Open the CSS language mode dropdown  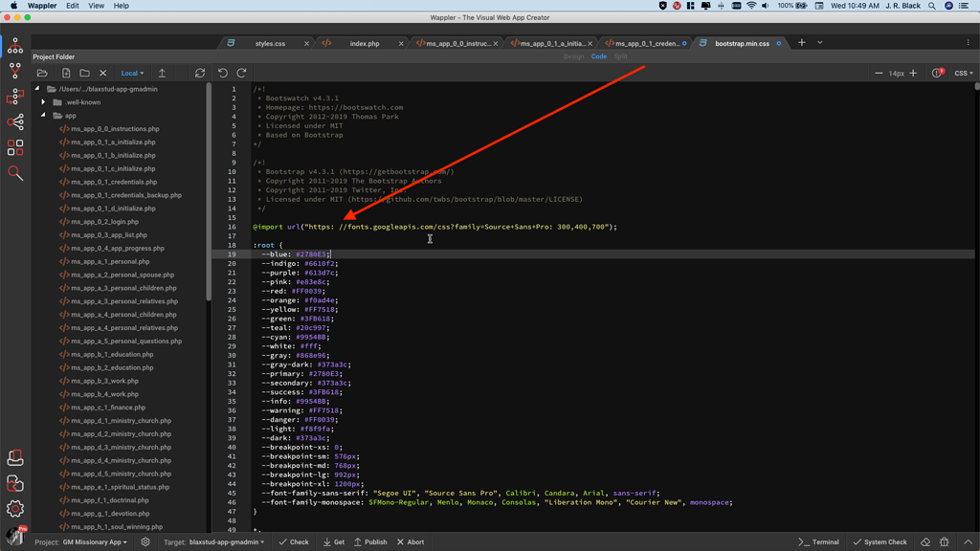tap(962, 72)
